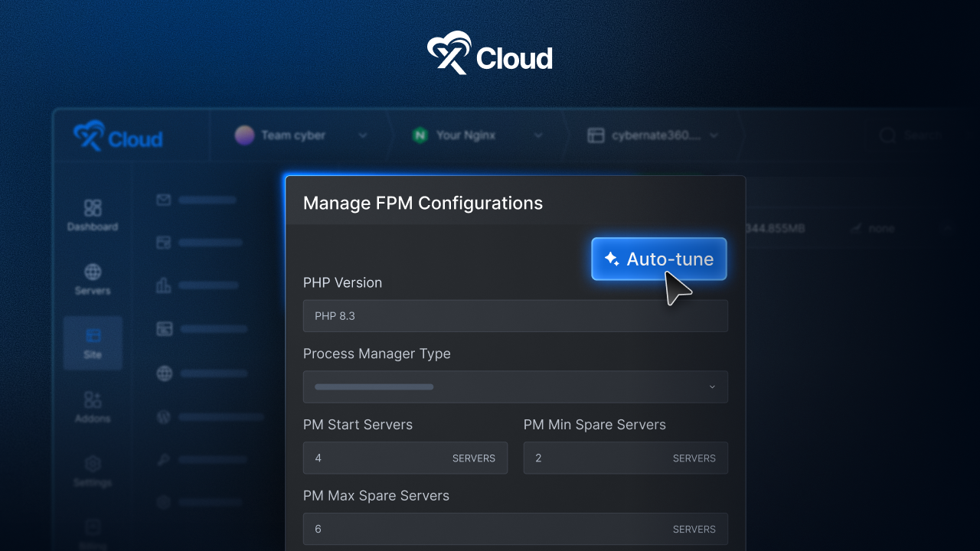Expand the cybernate360 site dropdown
Viewport: 980px width, 551px height.
655,135
